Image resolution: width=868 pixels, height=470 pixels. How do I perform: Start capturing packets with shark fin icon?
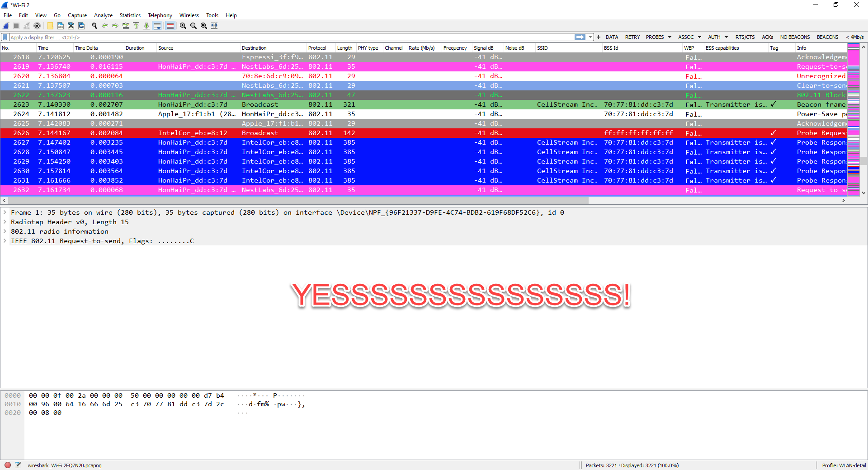pos(6,26)
